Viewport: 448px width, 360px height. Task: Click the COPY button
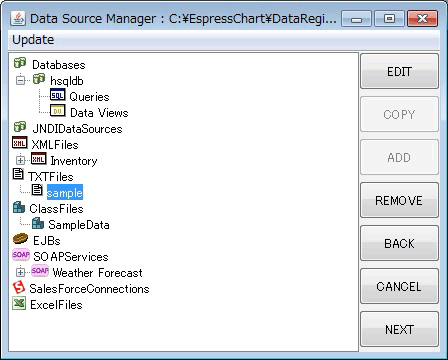pyautogui.click(x=399, y=114)
